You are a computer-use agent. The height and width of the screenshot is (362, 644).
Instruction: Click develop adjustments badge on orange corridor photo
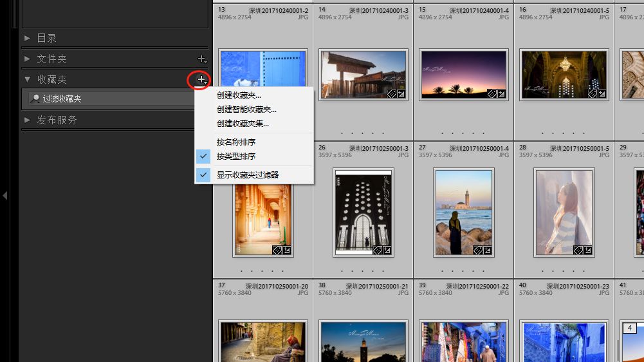click(287, 250)
